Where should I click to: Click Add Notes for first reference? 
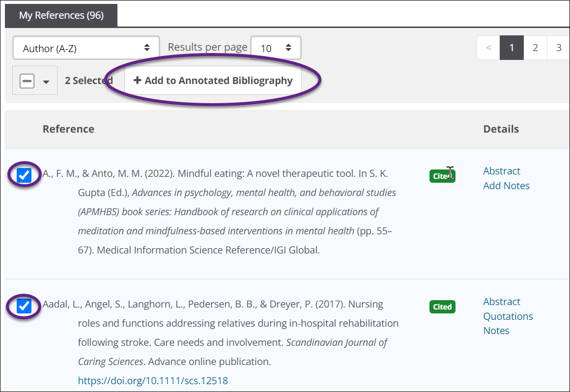point(506,186)
